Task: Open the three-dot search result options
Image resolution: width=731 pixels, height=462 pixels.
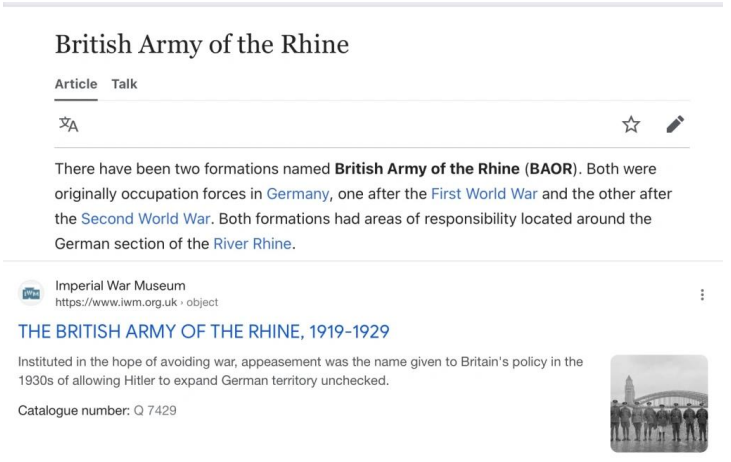Action: (x=702, y=295)
